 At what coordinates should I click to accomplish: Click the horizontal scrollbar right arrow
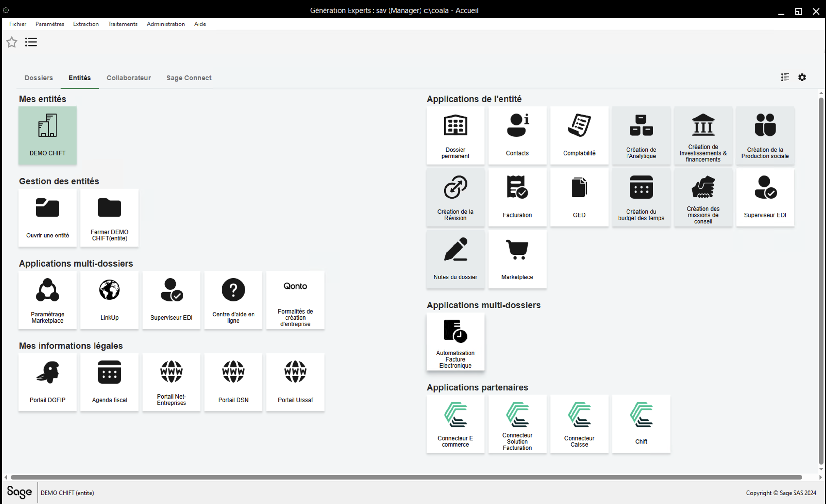pos(820,477)
